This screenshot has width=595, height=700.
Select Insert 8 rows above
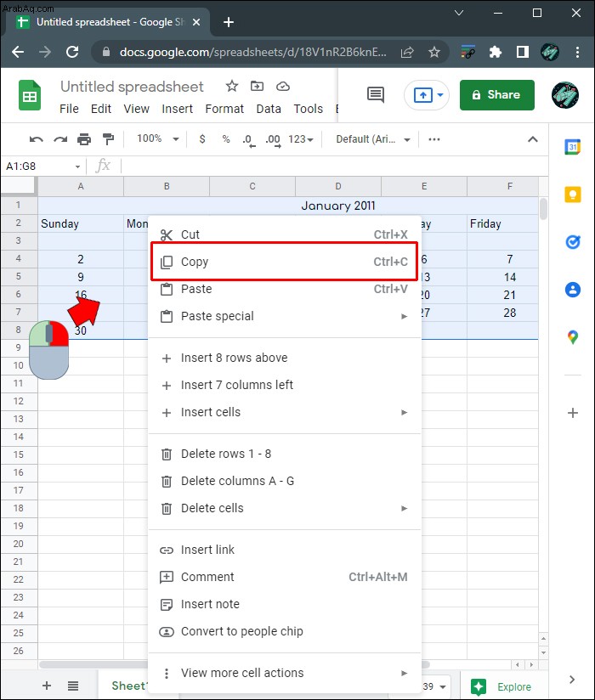pyautogui.click(x=285, y=358)
